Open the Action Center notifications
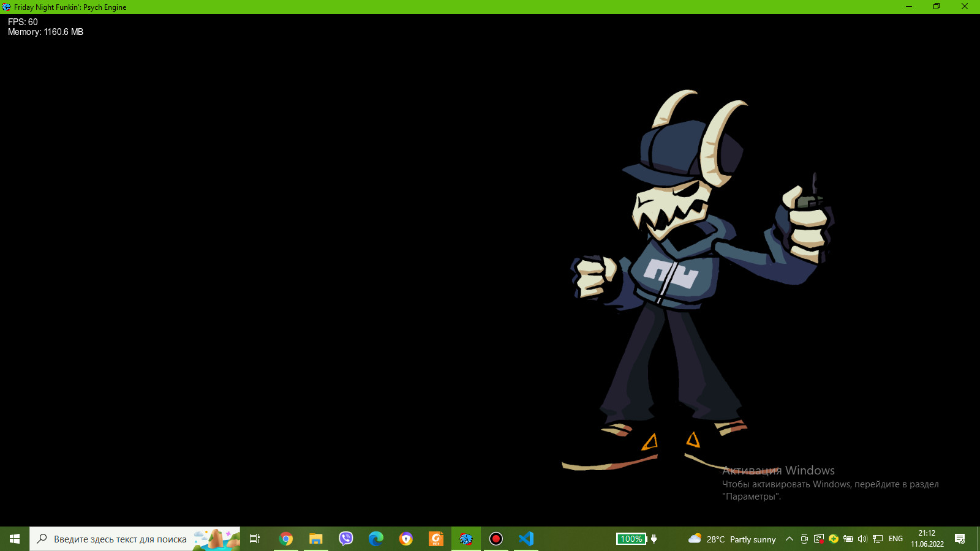Viewport: 980px width, 551px height. click(962, 539)
